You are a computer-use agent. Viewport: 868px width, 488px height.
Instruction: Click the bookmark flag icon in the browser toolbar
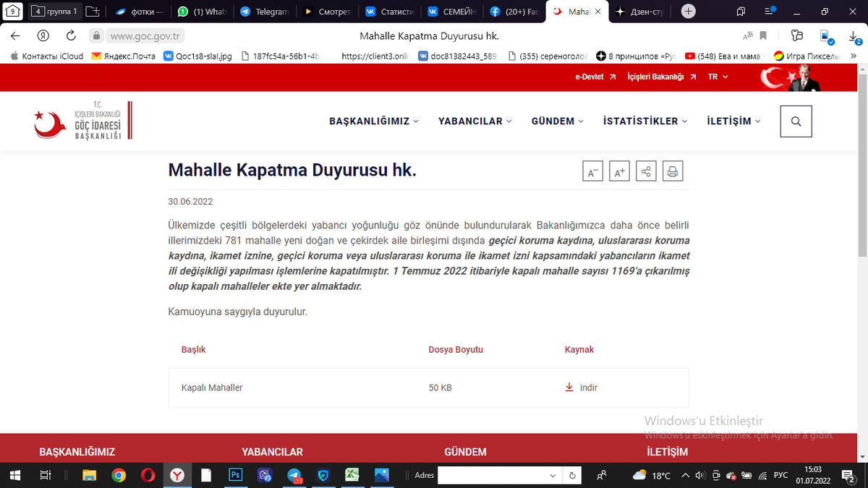tap(762, 34)
